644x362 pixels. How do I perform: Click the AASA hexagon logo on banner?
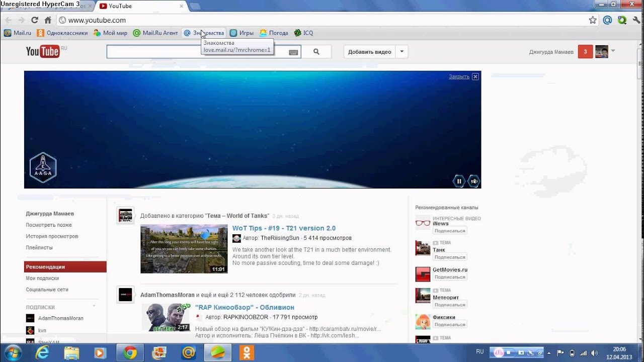43,167
